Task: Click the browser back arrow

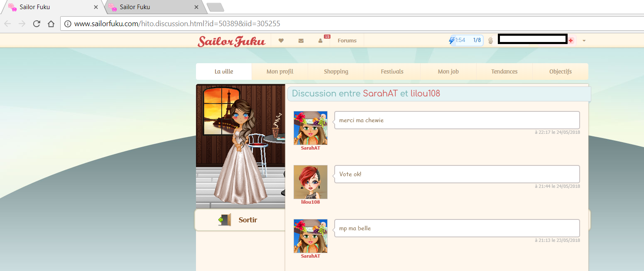Action: 7,24
